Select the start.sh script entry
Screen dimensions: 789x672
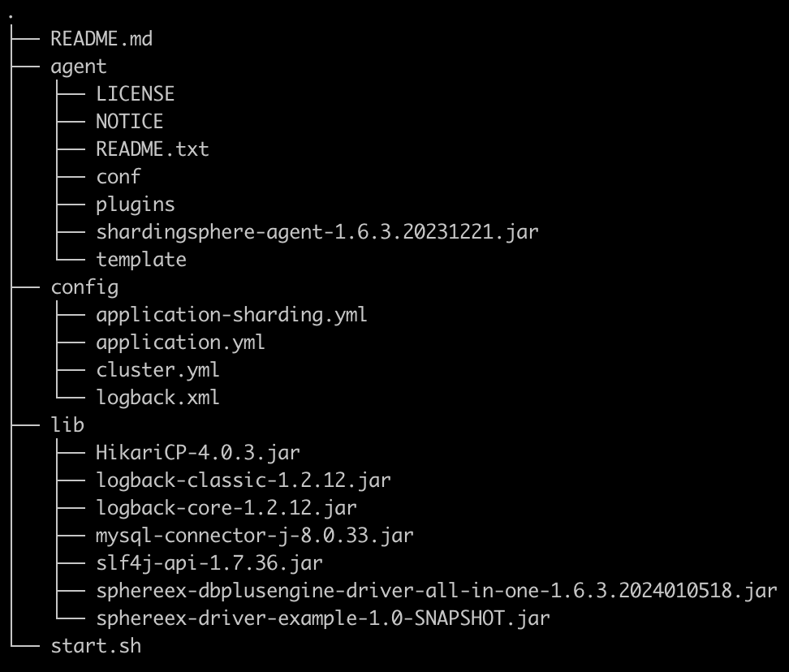coord(96,645)
